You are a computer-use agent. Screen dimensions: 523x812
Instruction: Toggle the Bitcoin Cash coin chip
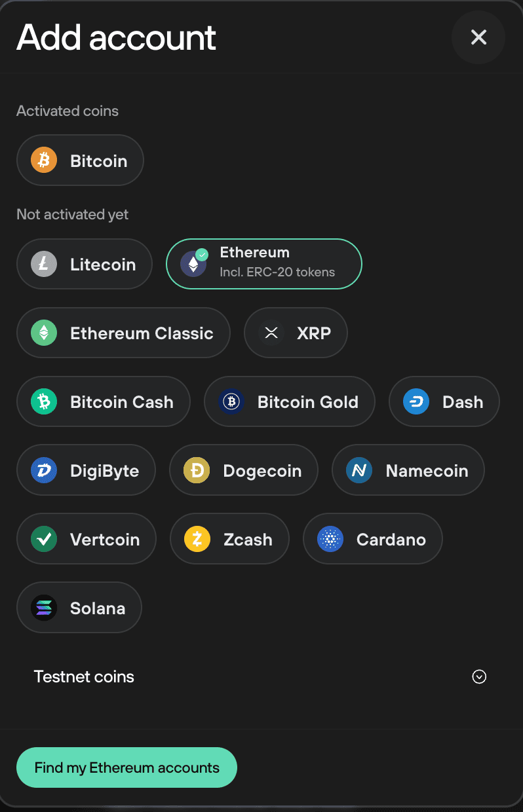[x=104, y=401]
